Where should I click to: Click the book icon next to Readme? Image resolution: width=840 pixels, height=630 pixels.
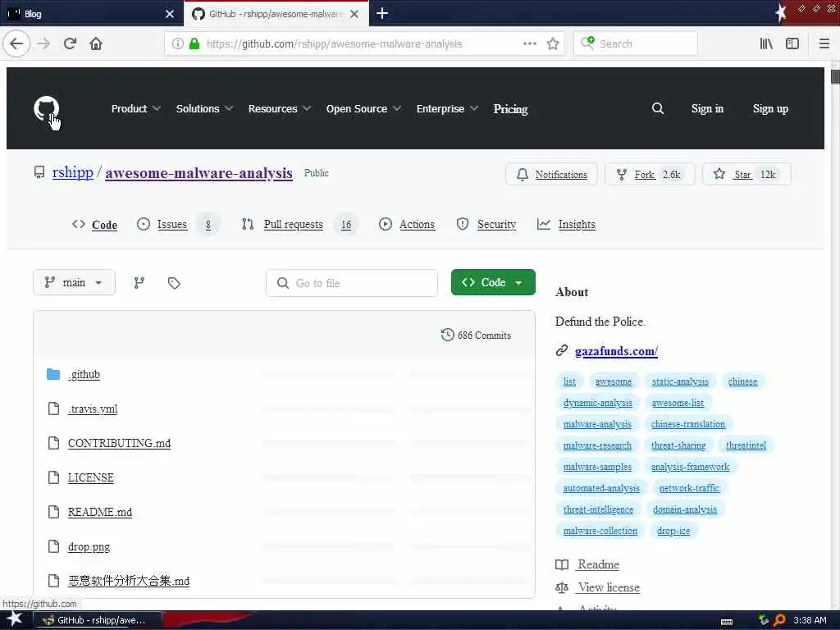[x=562, y=564]
